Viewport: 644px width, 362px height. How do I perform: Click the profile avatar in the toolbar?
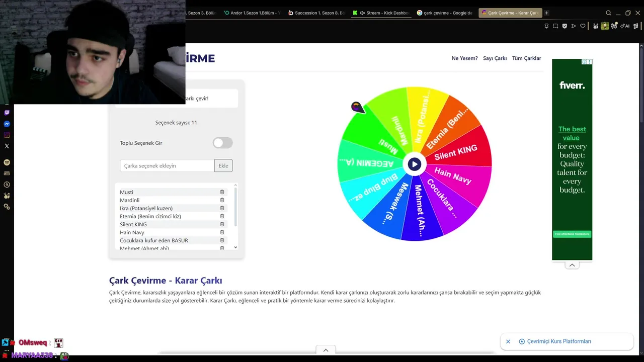tap(605, 26)
